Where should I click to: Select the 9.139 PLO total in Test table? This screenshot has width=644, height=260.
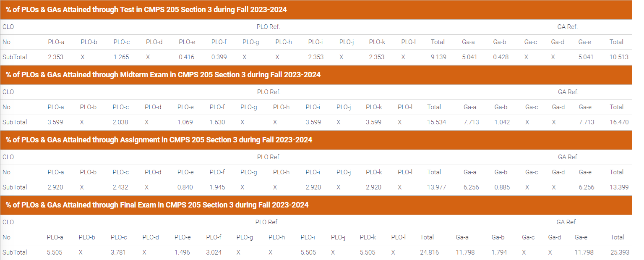(438, 57)
